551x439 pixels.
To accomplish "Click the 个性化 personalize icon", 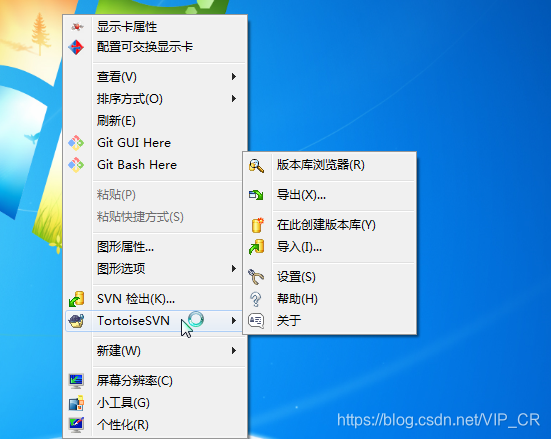I will point(76,425).
